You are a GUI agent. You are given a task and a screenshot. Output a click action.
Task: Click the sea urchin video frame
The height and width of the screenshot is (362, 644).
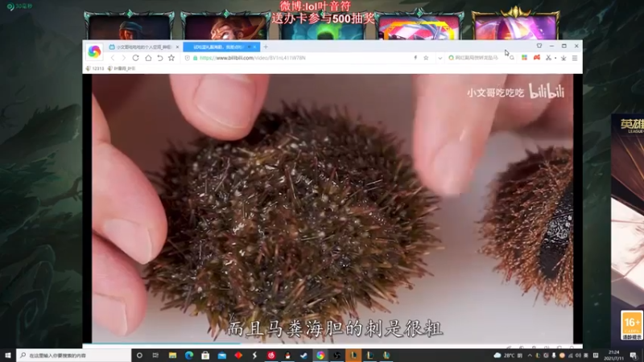332,208
